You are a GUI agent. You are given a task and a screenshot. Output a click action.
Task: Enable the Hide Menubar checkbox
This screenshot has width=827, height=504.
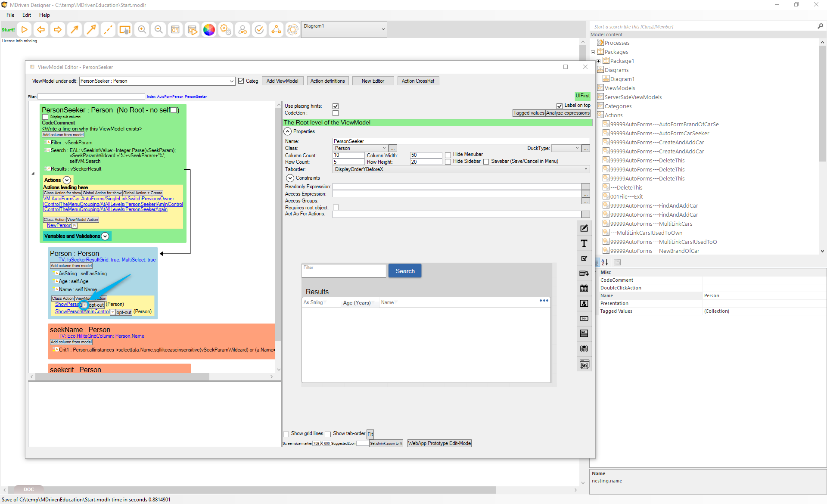tap(448, 155)
